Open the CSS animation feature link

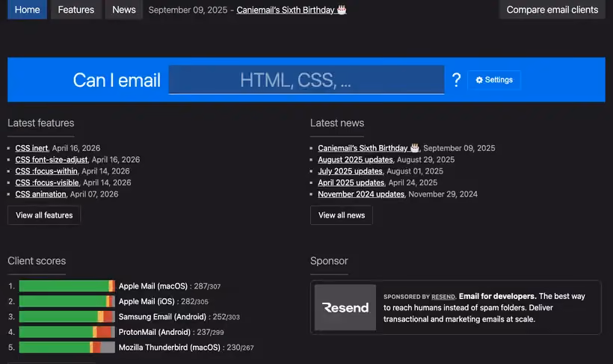coord(40,194)
